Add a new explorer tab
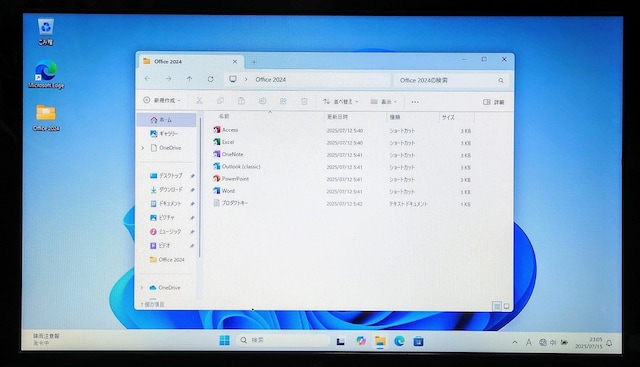 254,62
